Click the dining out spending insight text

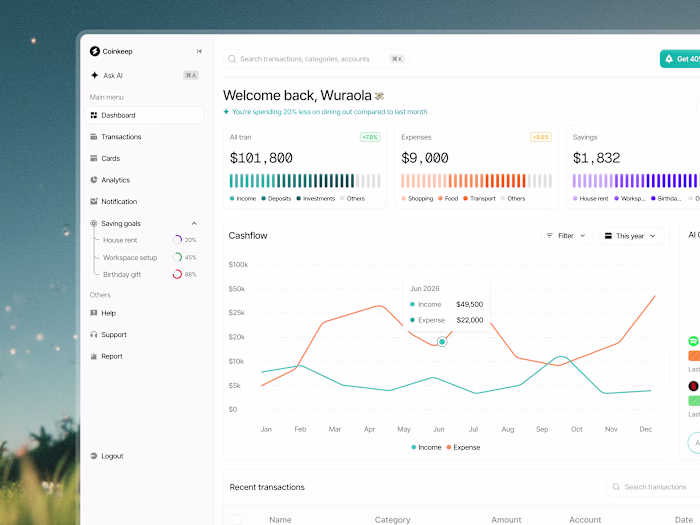[329, 112]
